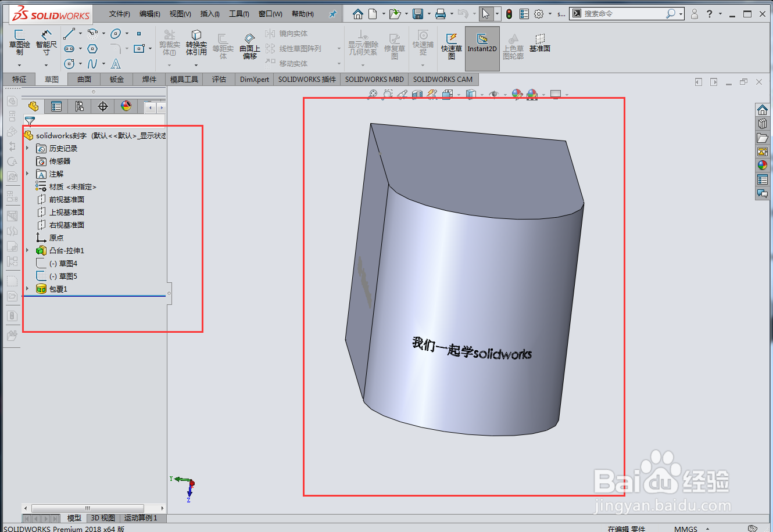Select the Slot sketch tool
This screenshot has height=532, width=773.
[x=69, y=49]
